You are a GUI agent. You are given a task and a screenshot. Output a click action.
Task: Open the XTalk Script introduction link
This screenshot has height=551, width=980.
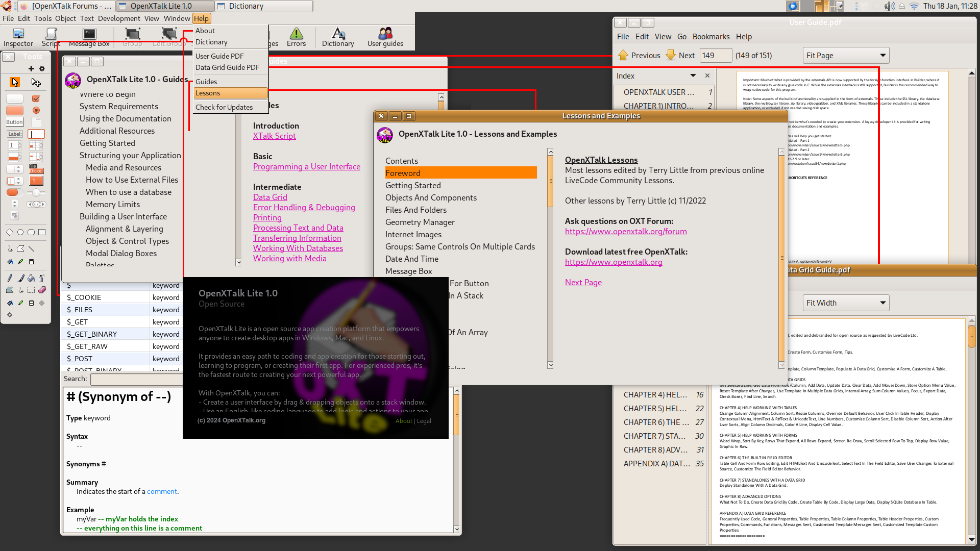pyautogui.click(x=275, y=136)
